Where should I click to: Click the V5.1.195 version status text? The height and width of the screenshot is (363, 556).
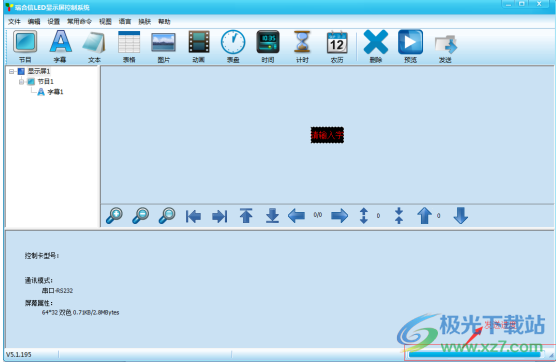point(19,354)
